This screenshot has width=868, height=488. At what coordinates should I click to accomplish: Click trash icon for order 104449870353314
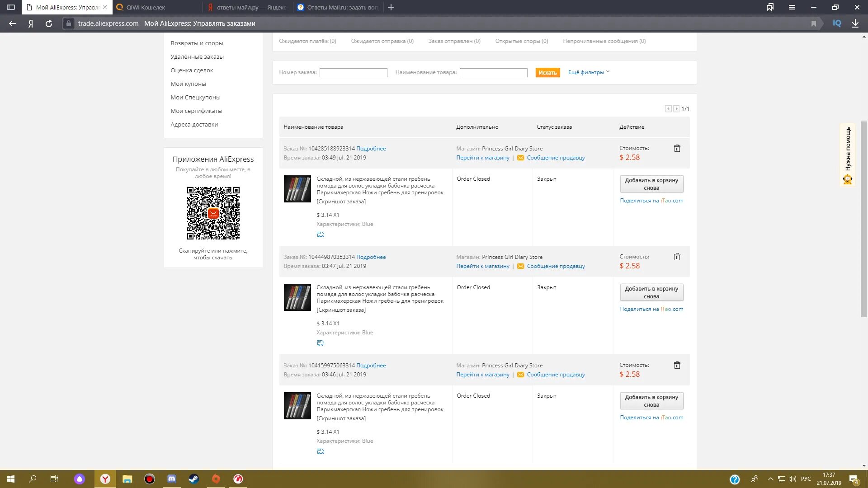tap(677, 257)
